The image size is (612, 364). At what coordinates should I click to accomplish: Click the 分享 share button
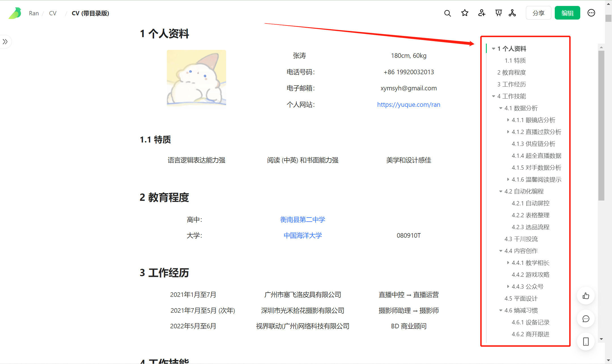[538, 13]
